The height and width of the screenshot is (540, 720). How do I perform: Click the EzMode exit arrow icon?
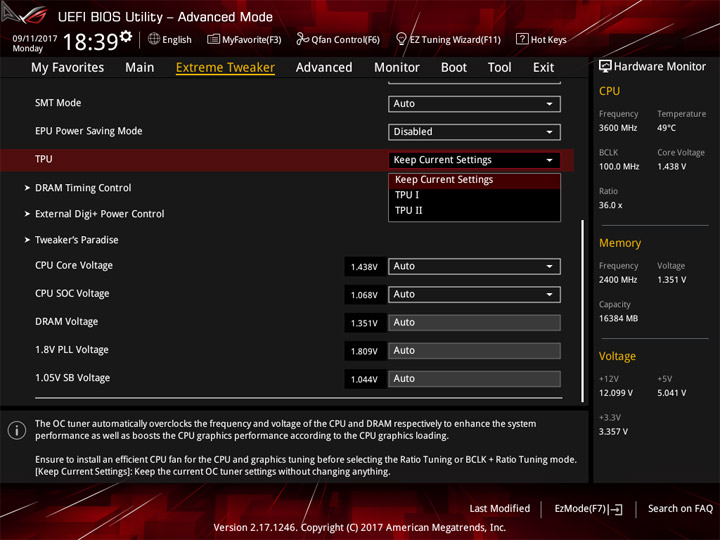point(615,509)
